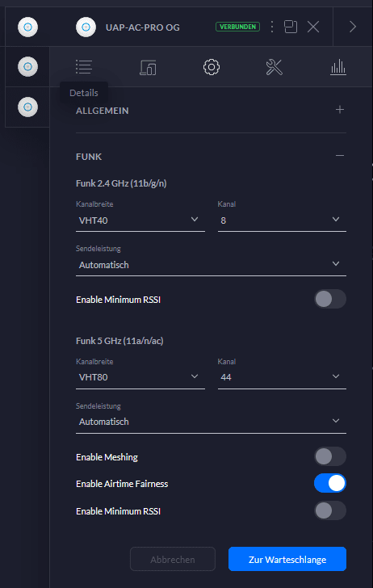Open 5 GHz Sendeleistung Automatisch dropdown

pyautogui.click(x=211, y=422)
